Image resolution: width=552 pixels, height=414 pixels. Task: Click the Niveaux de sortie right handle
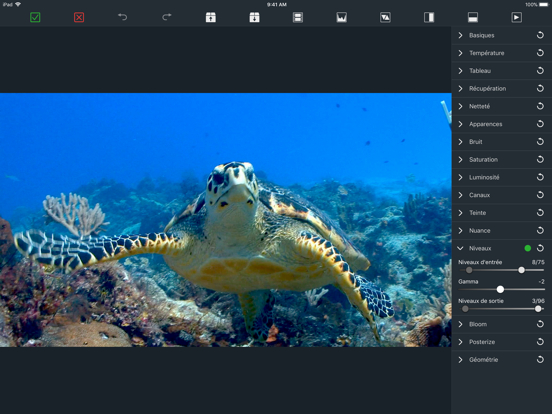538,309
